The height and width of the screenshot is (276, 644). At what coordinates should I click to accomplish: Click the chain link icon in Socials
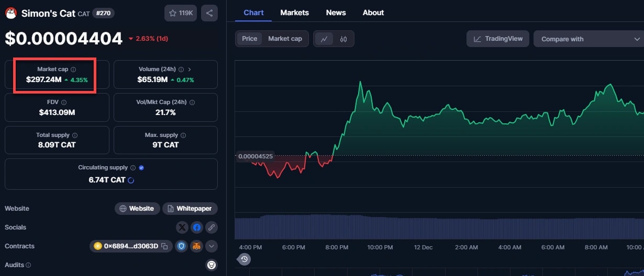pyautogui.click(x=212, y=227)
